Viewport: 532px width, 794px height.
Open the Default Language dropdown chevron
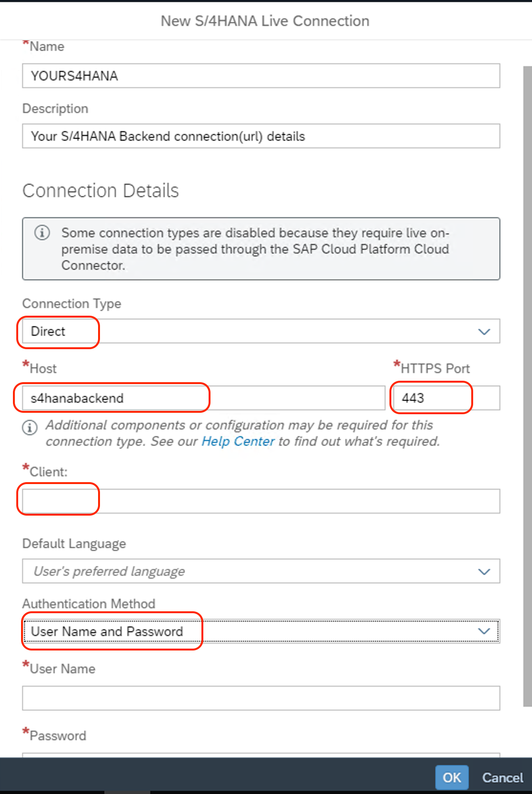(484, 572)
